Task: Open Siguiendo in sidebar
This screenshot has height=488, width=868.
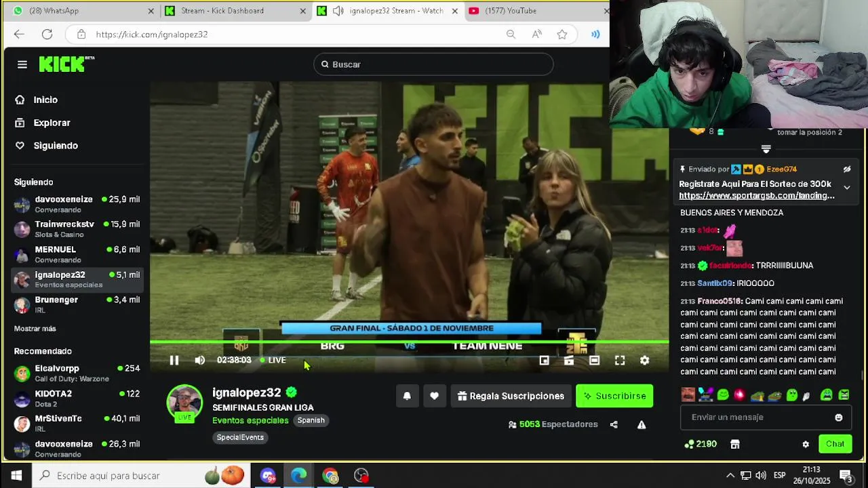Action: [x=56, y=146]
